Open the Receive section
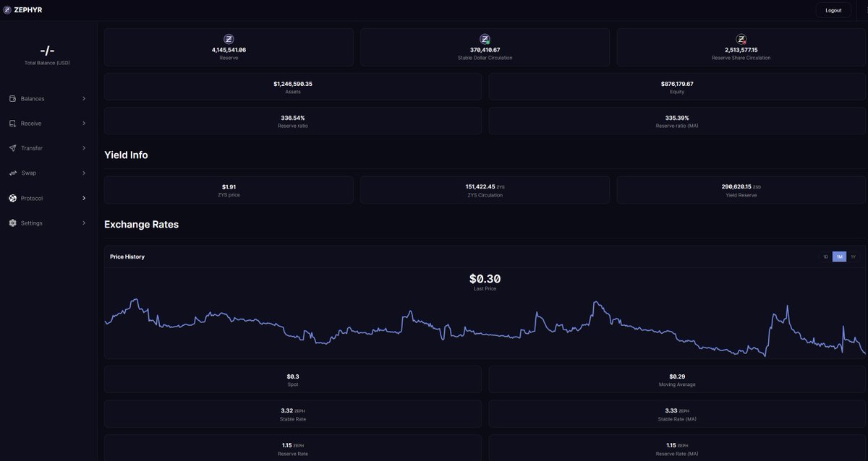Image resolution: width=868 pixels, height=461 pixels. [48, 124]
